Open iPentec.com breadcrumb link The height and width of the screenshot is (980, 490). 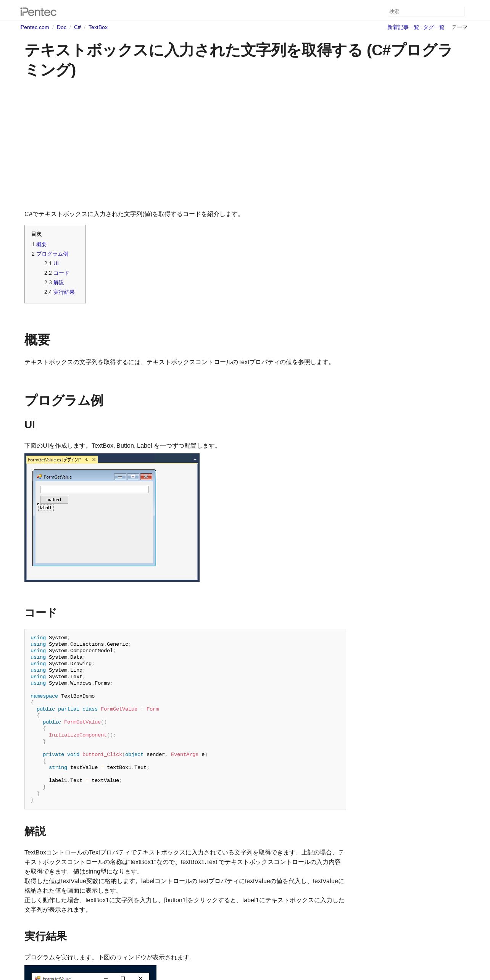(34, 27)
